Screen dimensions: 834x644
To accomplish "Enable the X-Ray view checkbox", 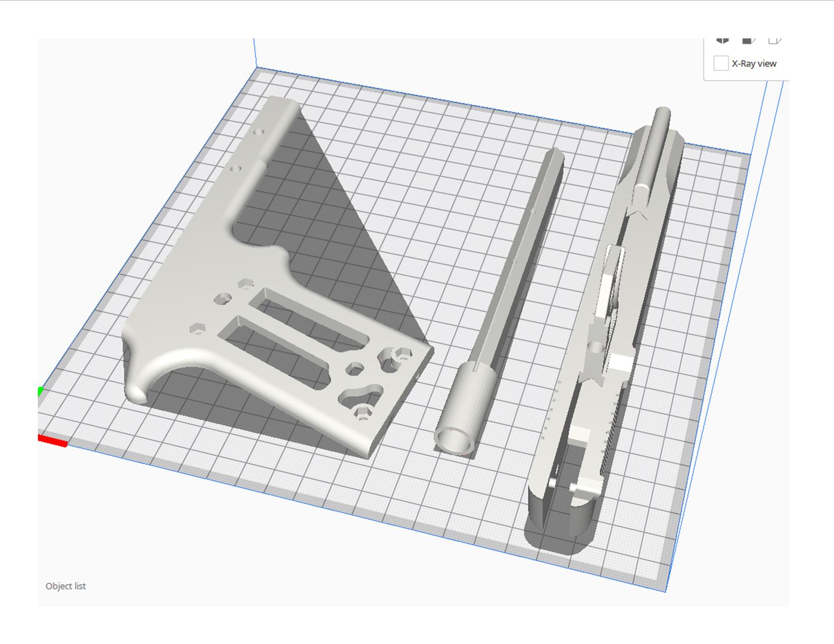I will click(721, 64).
